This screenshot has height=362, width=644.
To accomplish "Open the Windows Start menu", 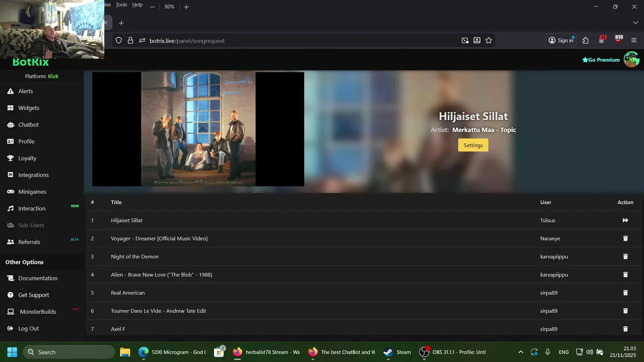I will coord(12,352).
